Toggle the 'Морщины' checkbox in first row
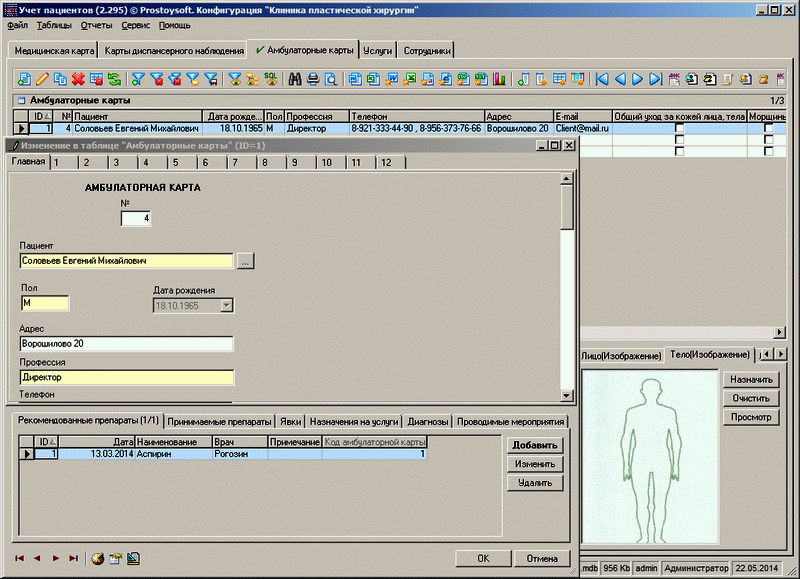 (x=769, y=129)
